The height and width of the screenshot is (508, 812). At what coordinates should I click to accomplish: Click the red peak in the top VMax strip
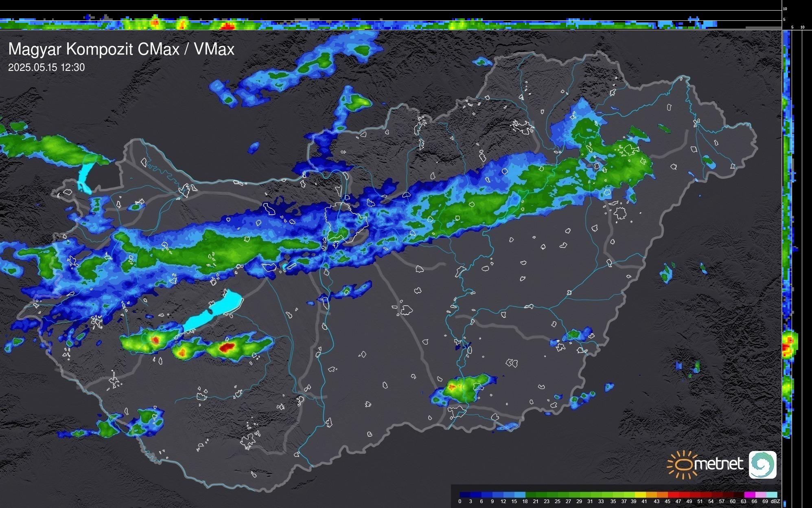[227, 26]
